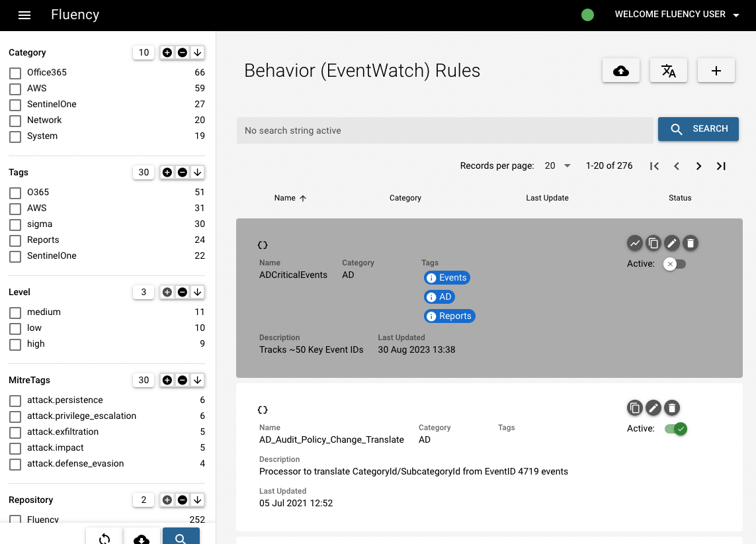
Task: Click the blue facet search icon button
Action: pyautogui.click(x=181, y=538)
